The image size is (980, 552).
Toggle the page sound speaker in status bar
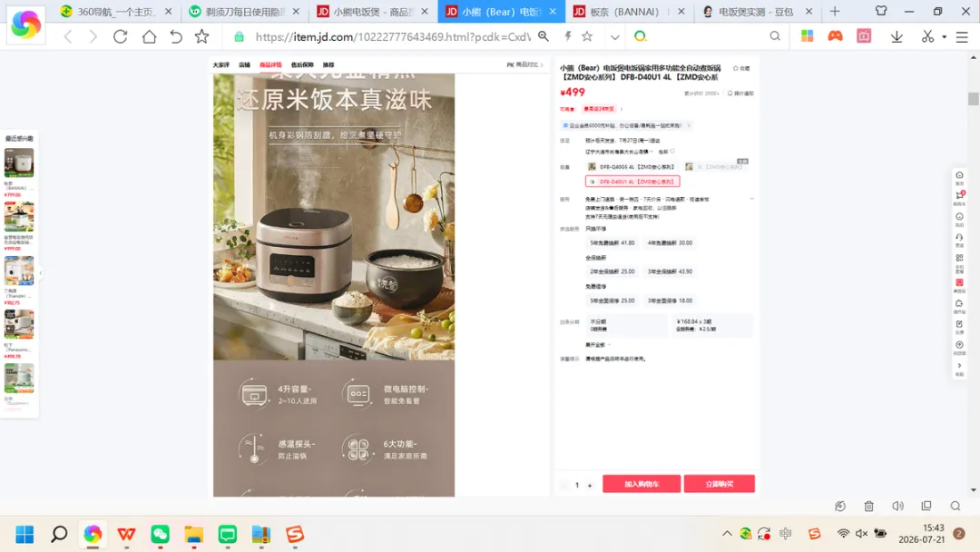897,507
